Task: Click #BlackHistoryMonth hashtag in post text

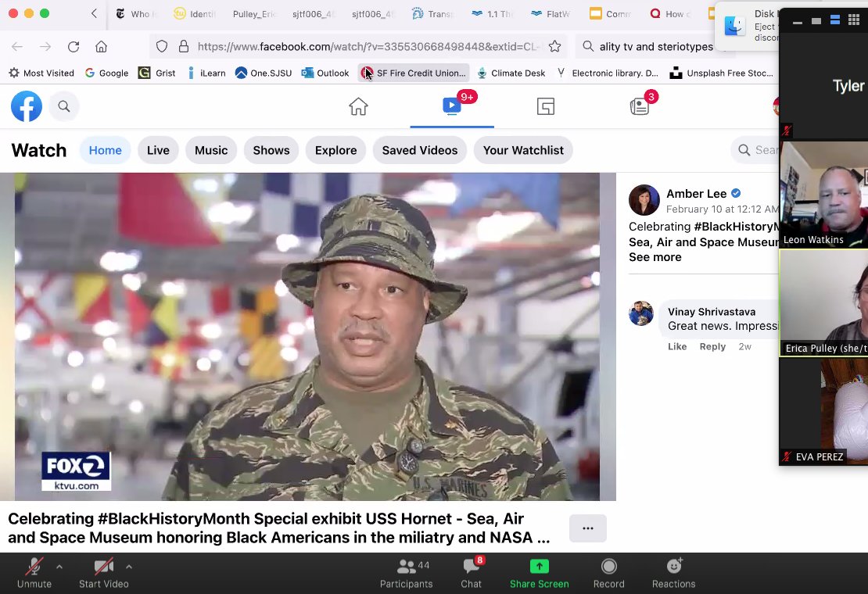Action: click(737, 226)
